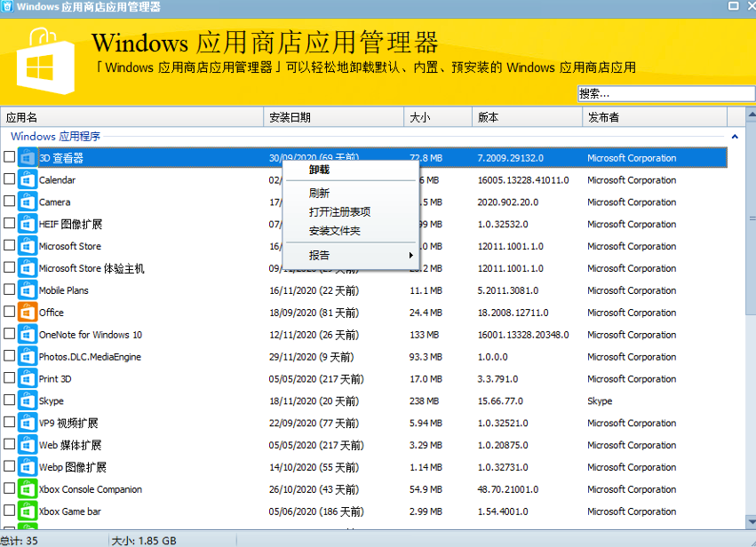Screen dimensions: 756x547
Task: Select the Office row checkbox
Action: tap(9, 312)
